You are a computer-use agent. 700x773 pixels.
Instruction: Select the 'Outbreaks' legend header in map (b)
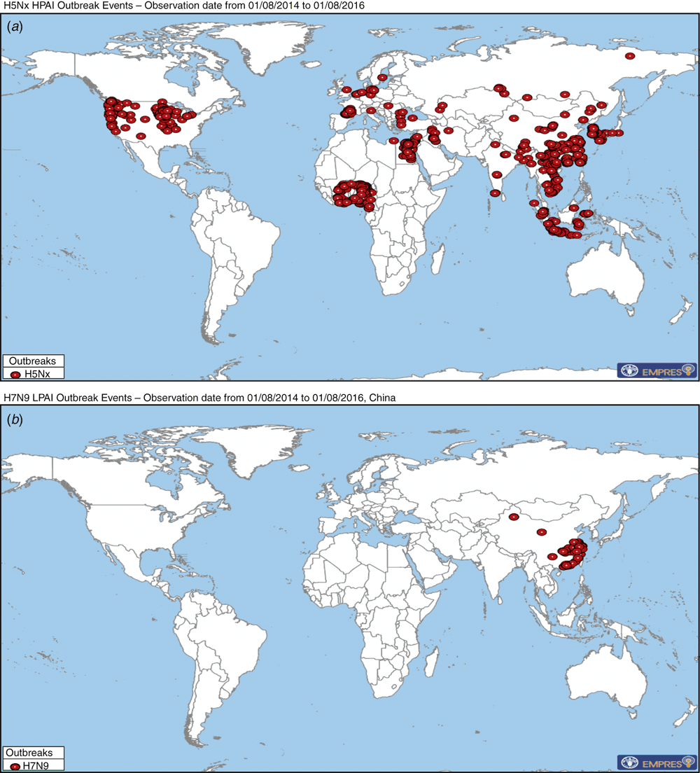click(33, 753)
